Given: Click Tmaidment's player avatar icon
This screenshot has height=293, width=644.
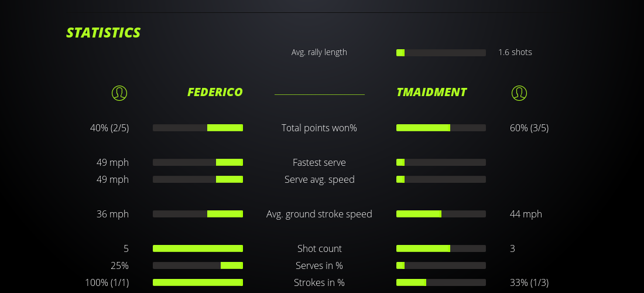Looking at the screenshot, I should [x=519, y=93].
